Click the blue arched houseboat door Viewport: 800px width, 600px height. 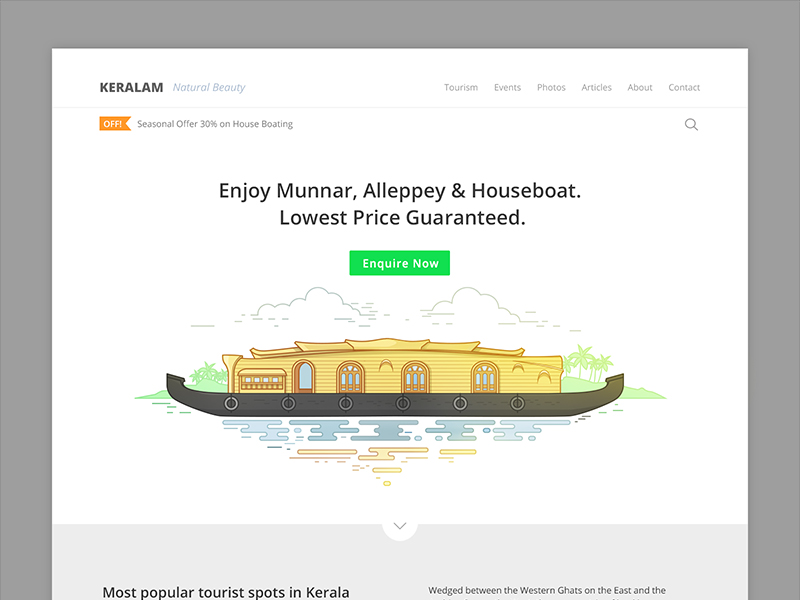pos(304,377)
